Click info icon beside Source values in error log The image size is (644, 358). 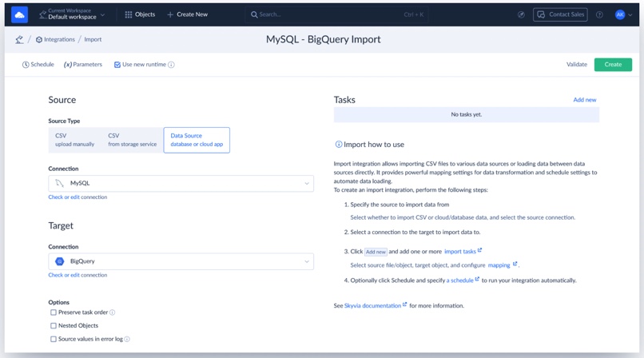coord(127,339)
